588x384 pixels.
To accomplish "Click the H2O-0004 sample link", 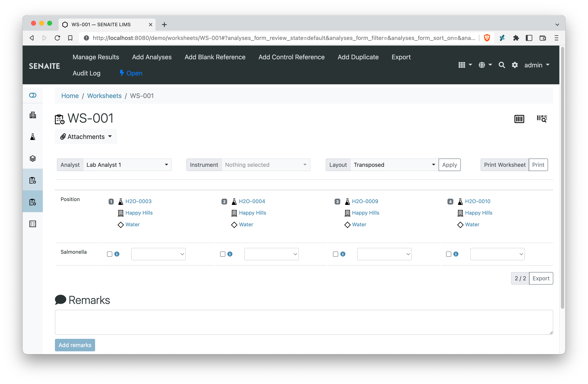I will [252, 201].
